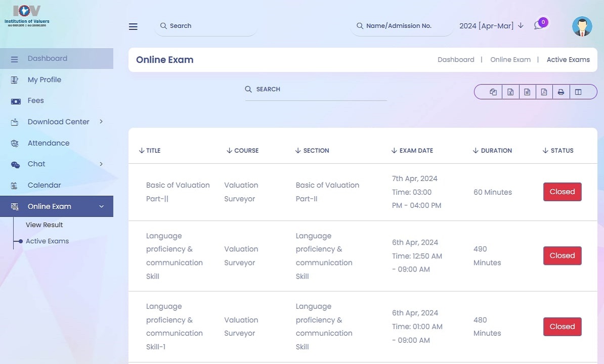The image size is (604, 364).
Task: Click the Calendar sidebar icon
Action: (14, 186)
